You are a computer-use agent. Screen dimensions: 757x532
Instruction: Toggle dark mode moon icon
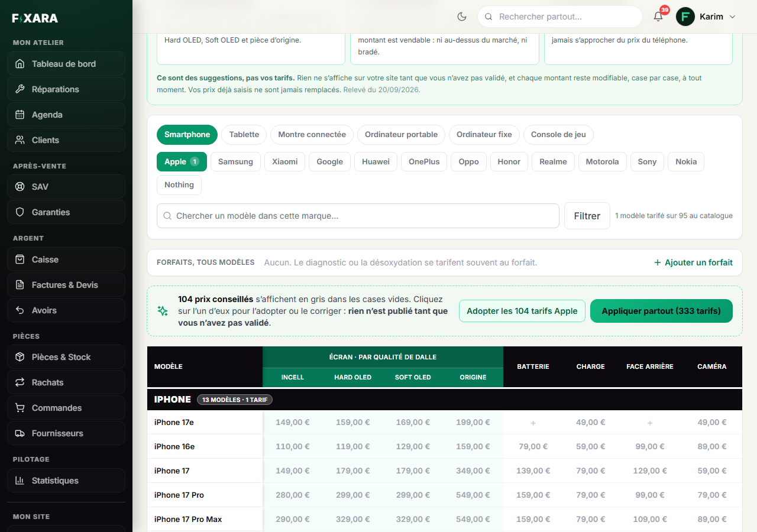pyautogui.click(x=462, y=17)
